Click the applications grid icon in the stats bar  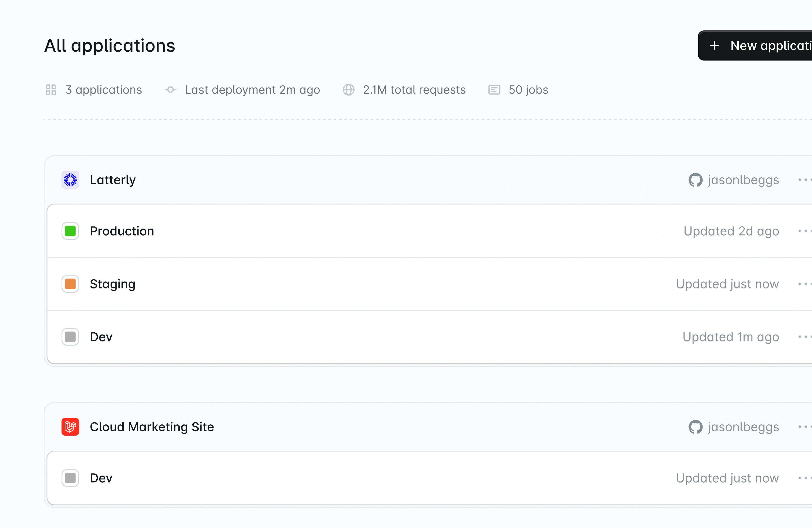coord(51,90)
